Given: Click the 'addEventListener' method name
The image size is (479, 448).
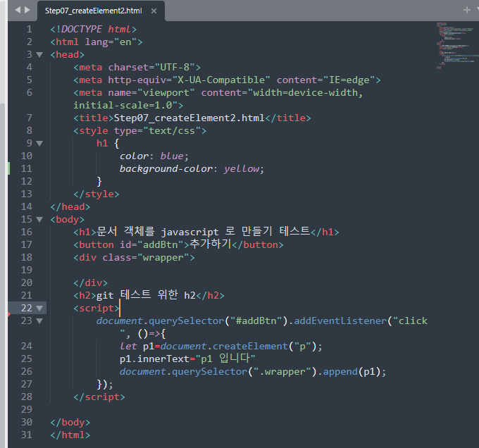Looking at the screenshot, I should pos(340,321).
